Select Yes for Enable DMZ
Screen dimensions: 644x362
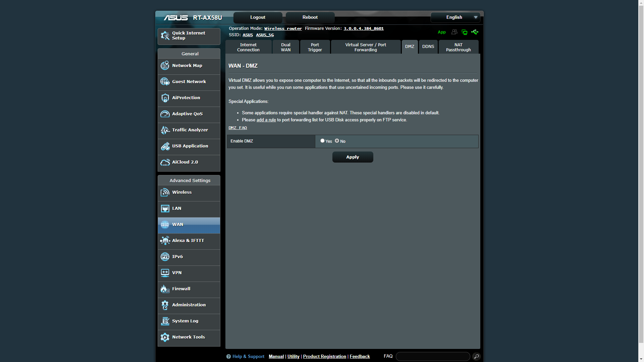322,141
